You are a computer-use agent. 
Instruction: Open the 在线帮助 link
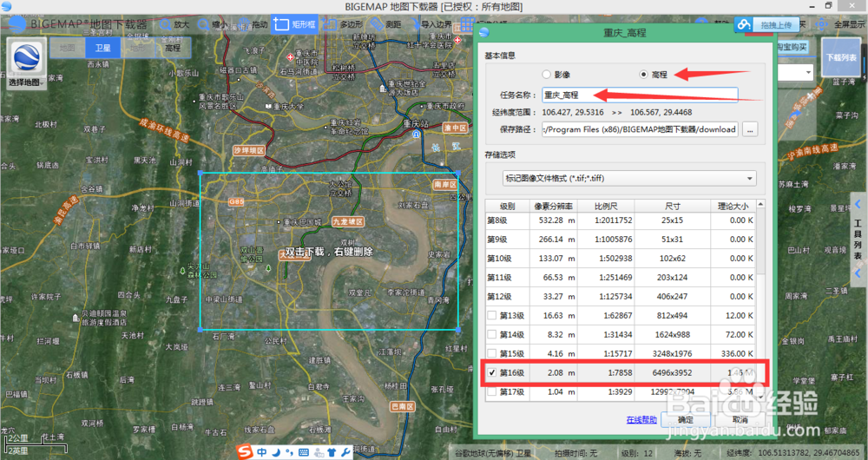click(x=641, y=419)
